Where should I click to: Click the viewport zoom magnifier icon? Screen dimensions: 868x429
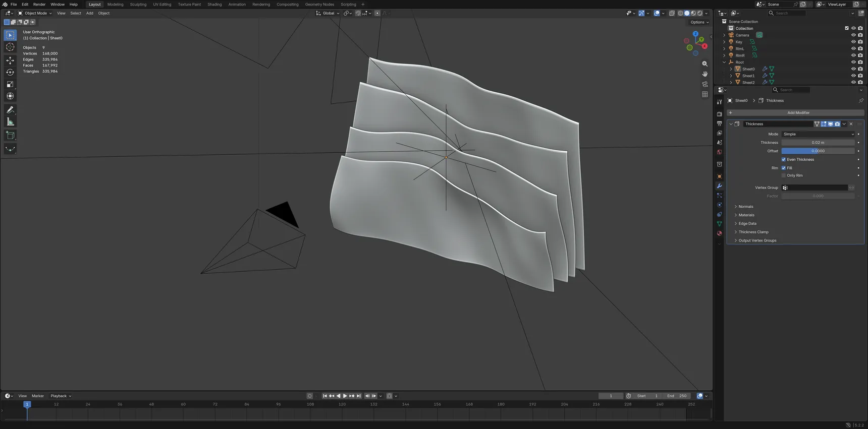[x=704, y=64]
